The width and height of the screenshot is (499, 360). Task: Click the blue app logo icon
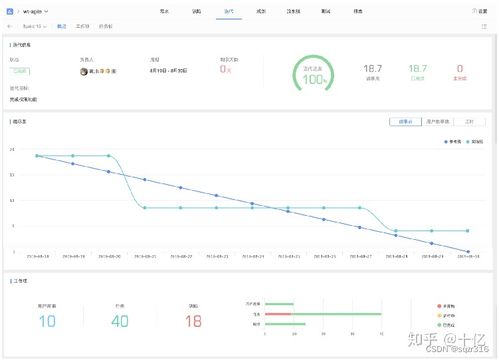[x=10, y=12]
